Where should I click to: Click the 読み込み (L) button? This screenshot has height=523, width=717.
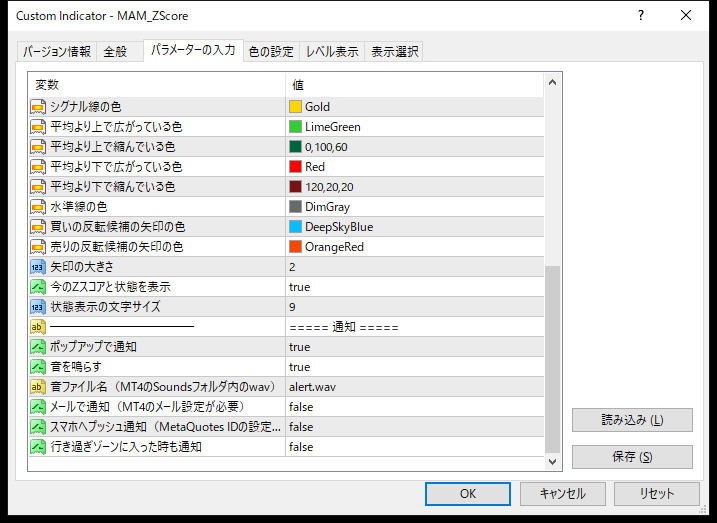[x=632, y=420]
